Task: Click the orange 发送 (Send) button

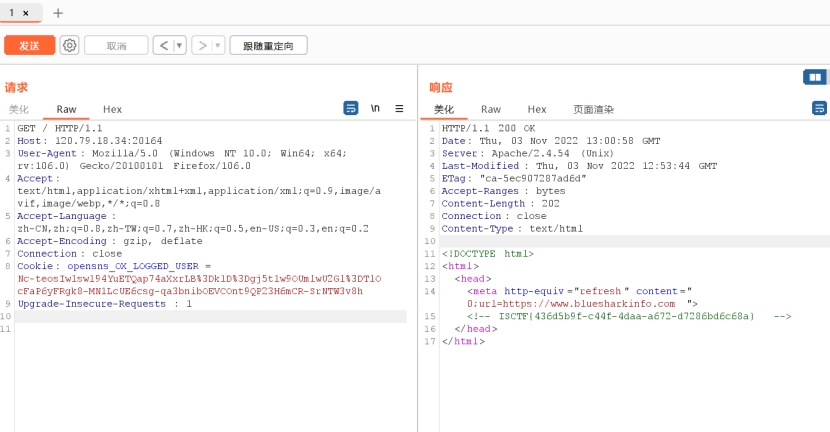Action: 29,45
